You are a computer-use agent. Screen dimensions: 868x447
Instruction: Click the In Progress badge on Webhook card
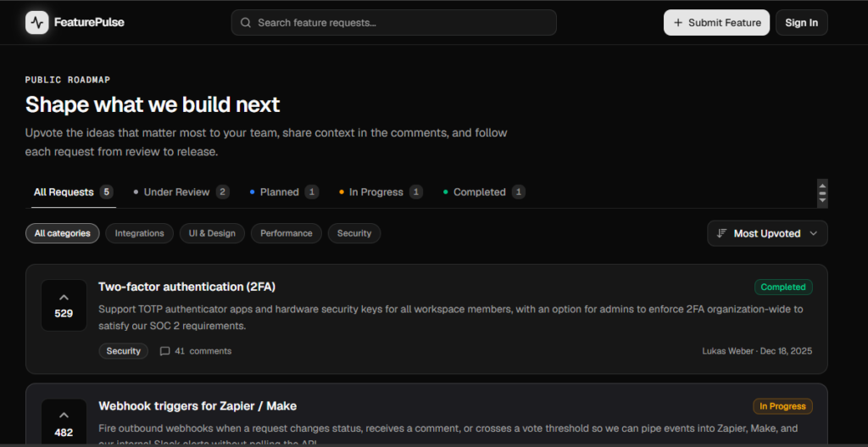click(782, 406)
